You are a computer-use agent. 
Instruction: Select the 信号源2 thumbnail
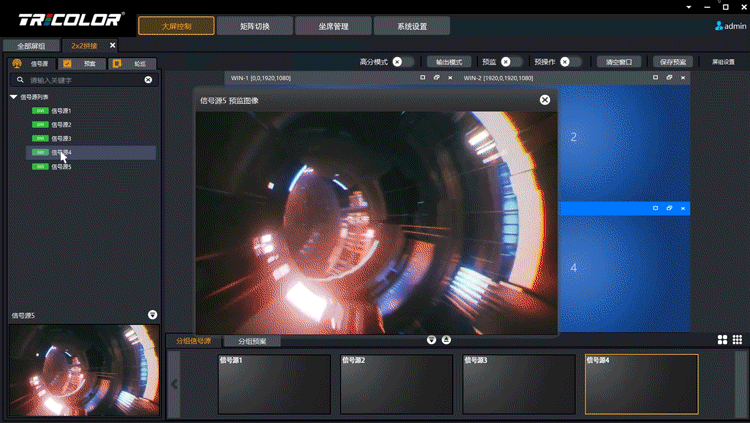point(397,384)
